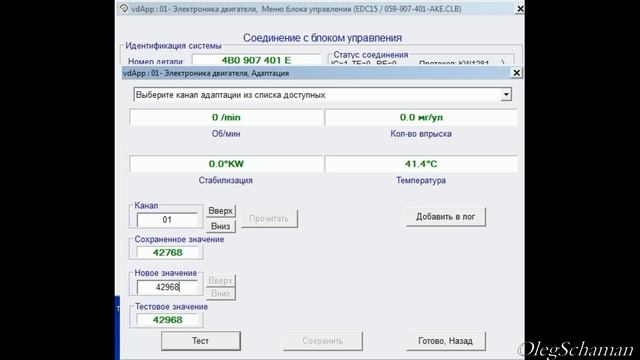Image resolution: width=640 pixels, height=360 pixels.
Task: Click the Соединение с блоком управления heading
Action: [322, 38]
